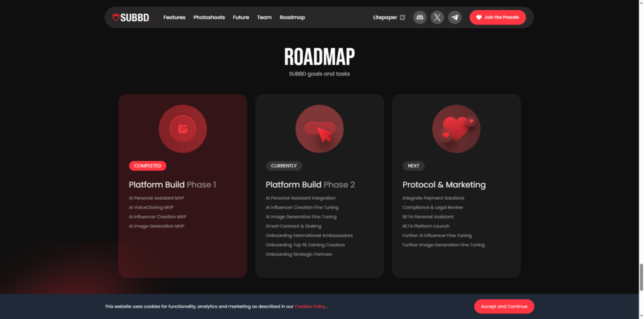Click 'AI VoiceCloning MVP' item

point(151,207)
